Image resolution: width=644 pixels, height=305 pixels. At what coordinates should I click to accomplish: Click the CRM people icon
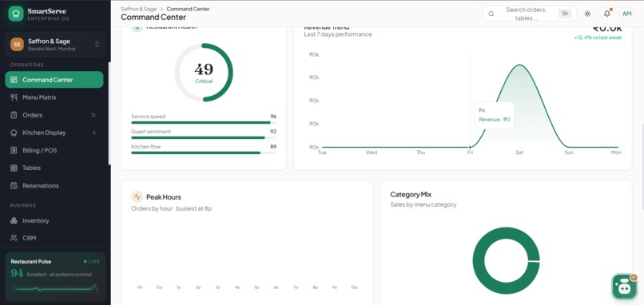pyautogui.click(x=14, y=238)
